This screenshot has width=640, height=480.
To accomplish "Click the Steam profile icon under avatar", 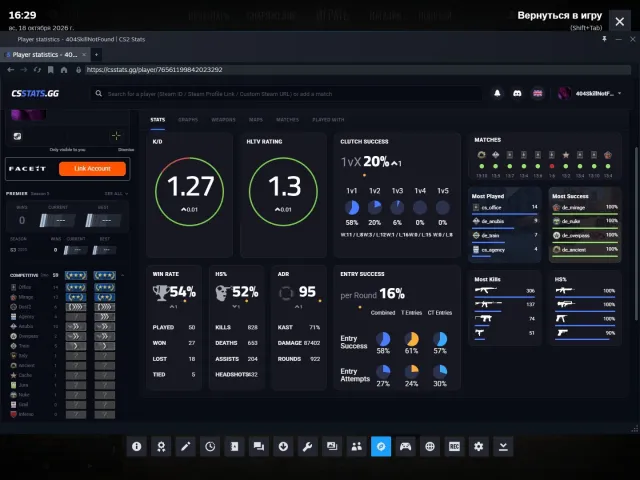I will click(17, 136).
